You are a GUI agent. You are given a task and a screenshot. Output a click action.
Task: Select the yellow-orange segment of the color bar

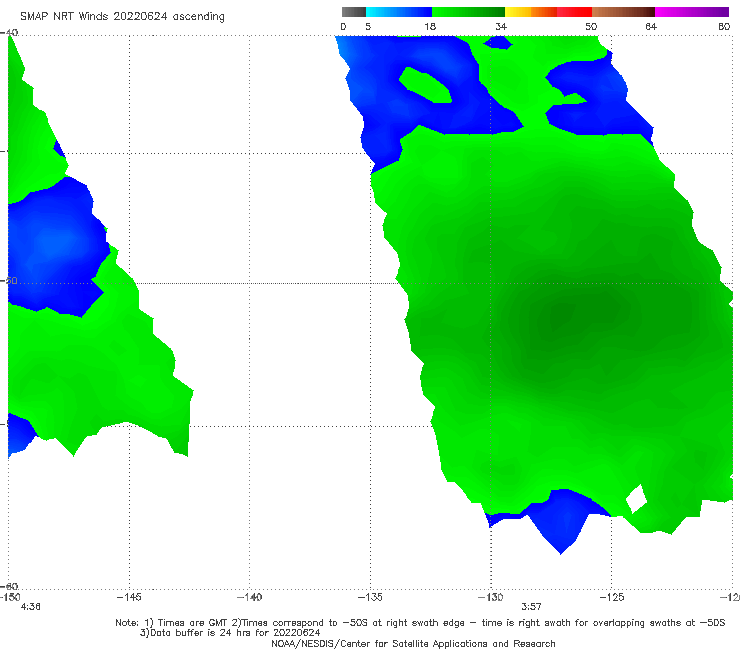point(531,12)
